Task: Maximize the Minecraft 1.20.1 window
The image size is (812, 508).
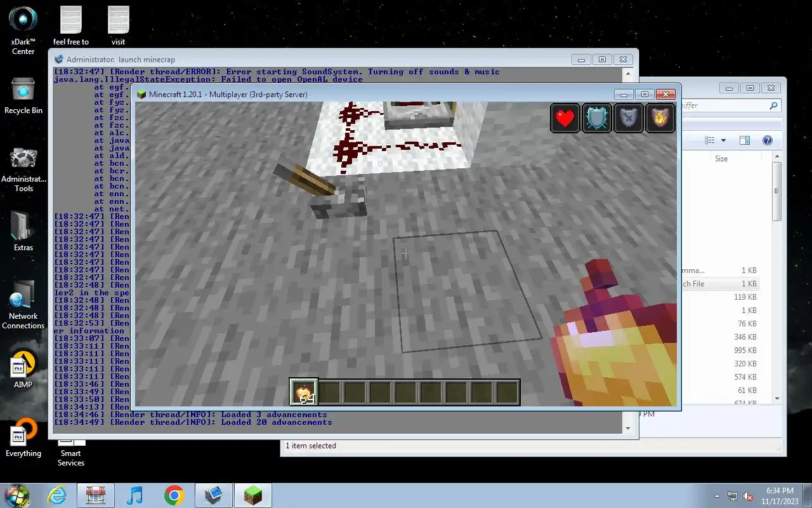Action: click(x=645, y=94)
